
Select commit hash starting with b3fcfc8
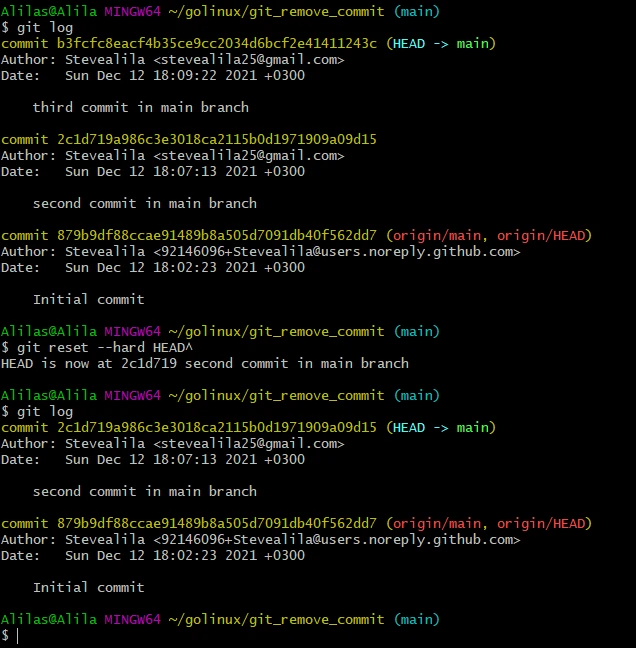click(x=213, y=43)
